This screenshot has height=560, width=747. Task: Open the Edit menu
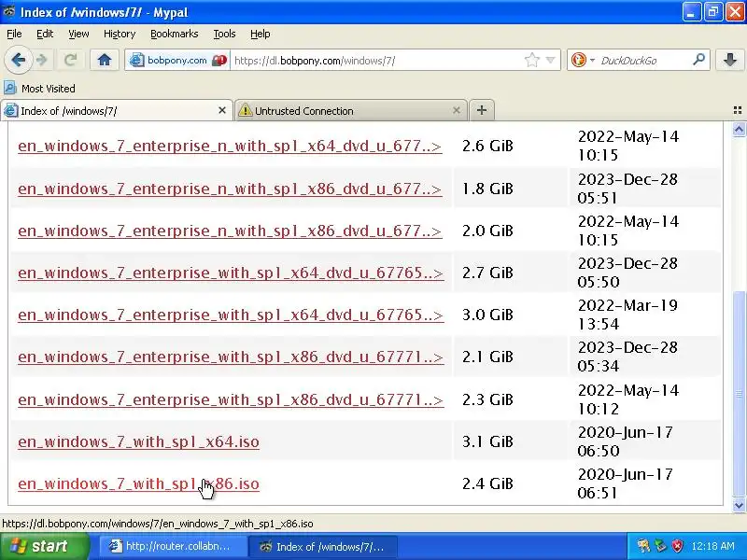point(45,34)
